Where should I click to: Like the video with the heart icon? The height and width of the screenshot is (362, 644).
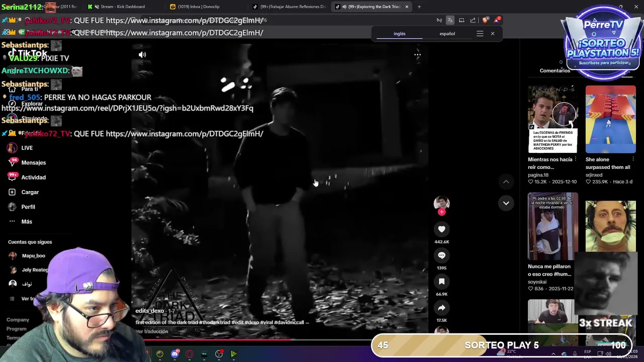442,229
